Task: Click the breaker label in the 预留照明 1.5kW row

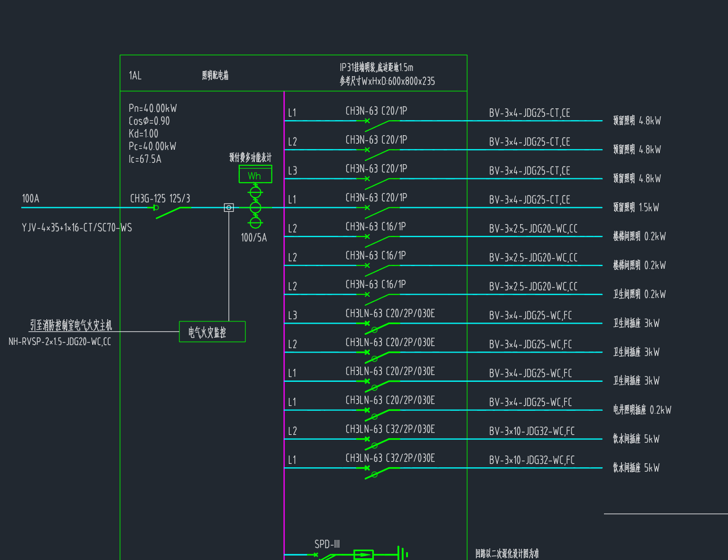Action: 377,197
